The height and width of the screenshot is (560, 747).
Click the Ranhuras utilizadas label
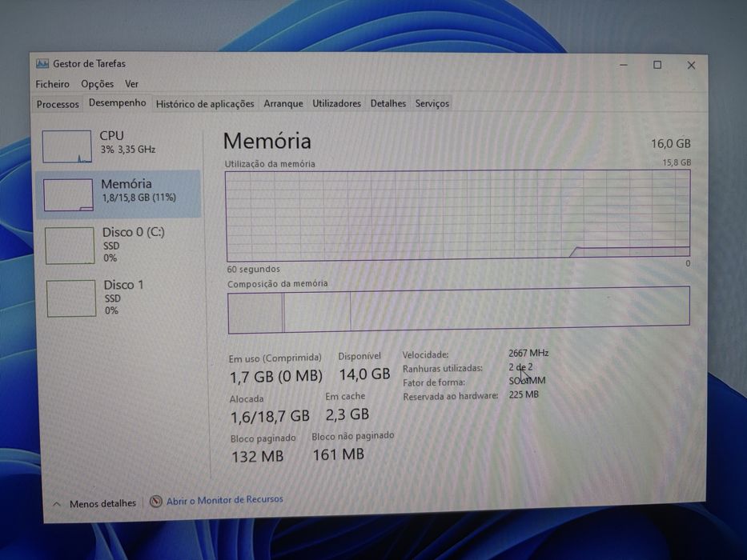(443, 369)
